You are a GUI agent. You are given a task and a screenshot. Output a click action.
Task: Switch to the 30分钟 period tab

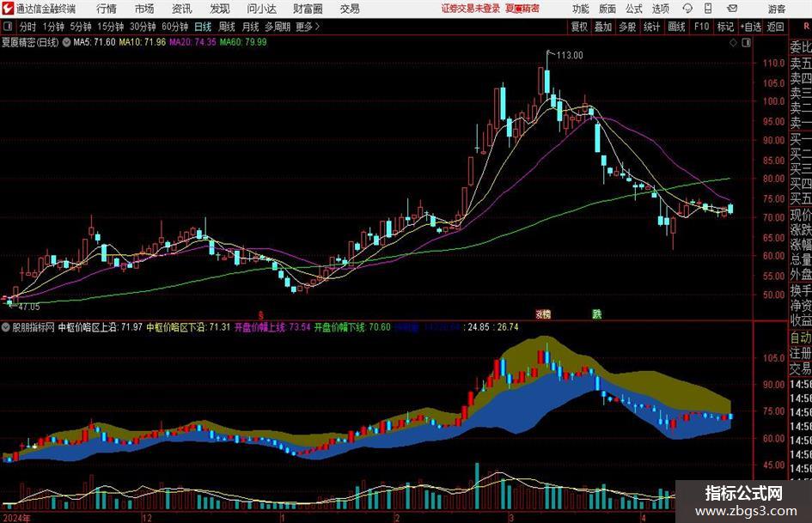tap(143, 27)
